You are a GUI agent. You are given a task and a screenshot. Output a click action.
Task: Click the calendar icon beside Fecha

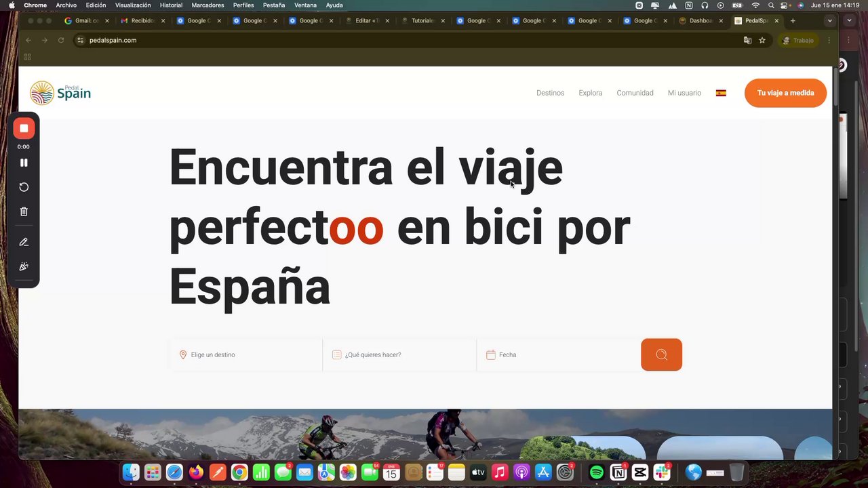[x=491, y=354]
